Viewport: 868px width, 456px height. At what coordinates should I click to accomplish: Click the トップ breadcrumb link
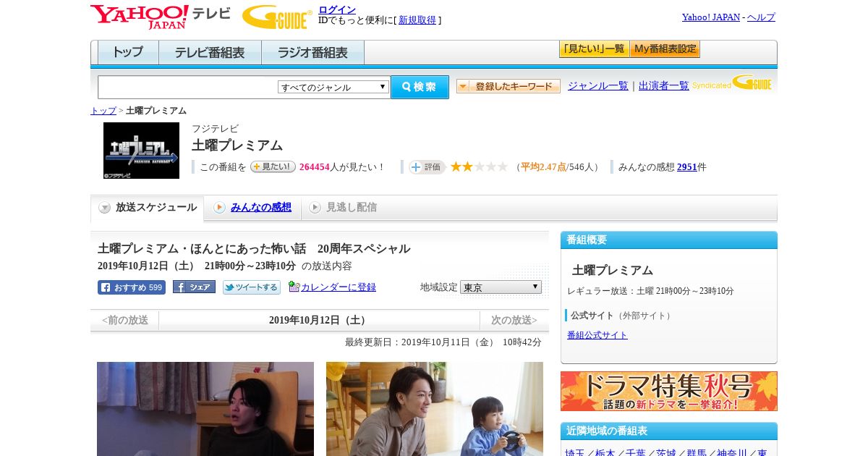[x=103, y=111]
